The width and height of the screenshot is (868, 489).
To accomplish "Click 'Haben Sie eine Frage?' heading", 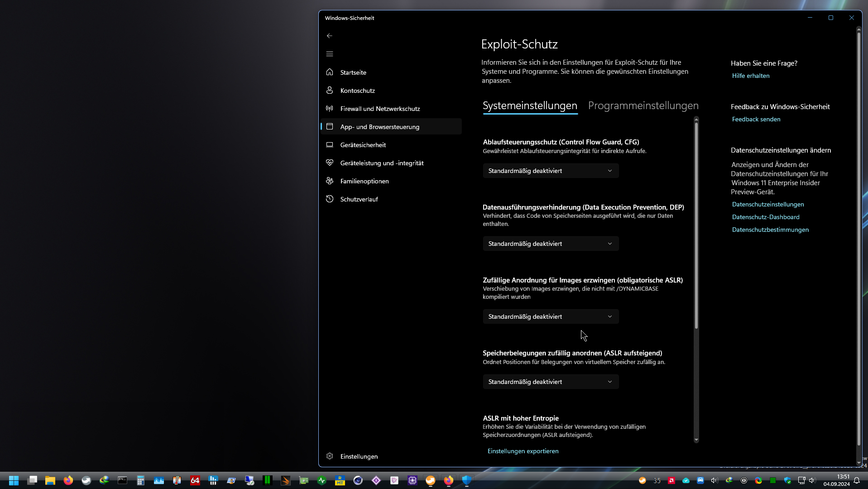I will coord(764,63).
